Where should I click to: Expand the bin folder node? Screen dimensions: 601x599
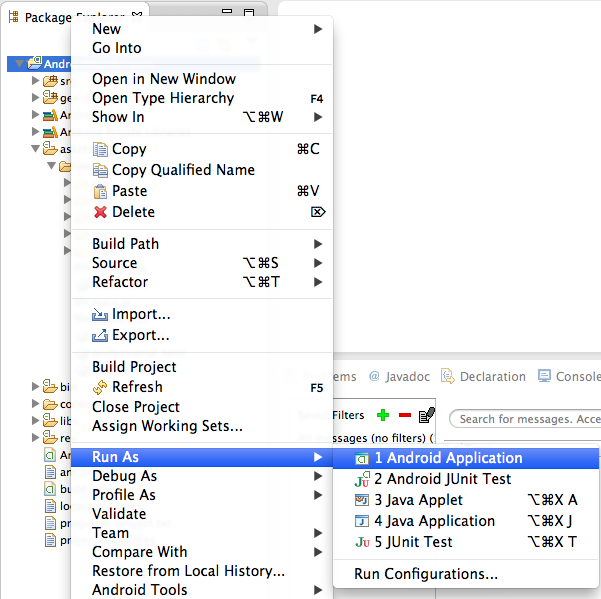36,386
